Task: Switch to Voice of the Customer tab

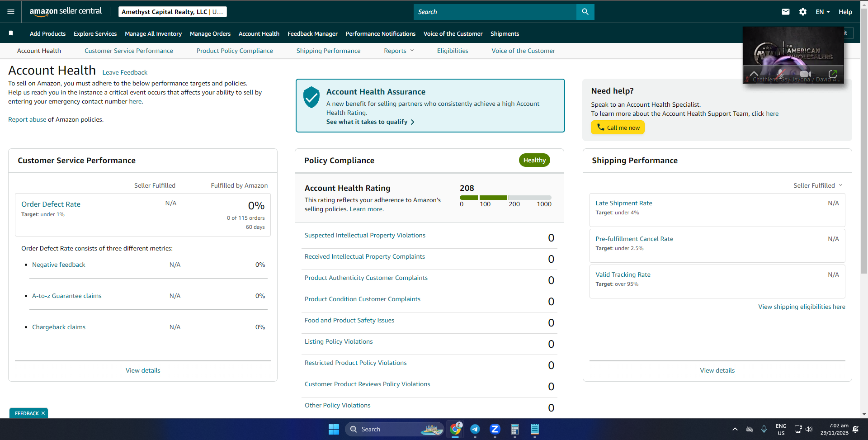Action: click(x=523, y=51)
